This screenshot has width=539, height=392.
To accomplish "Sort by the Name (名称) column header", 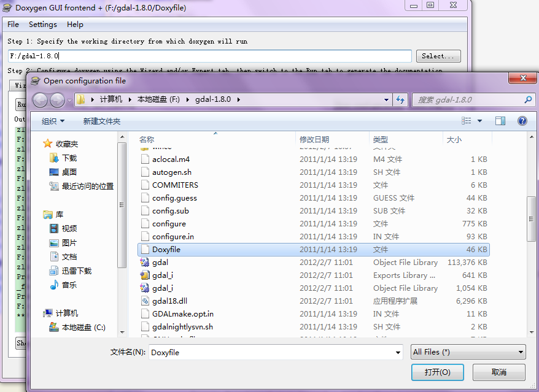I will (x=216, y=139).
